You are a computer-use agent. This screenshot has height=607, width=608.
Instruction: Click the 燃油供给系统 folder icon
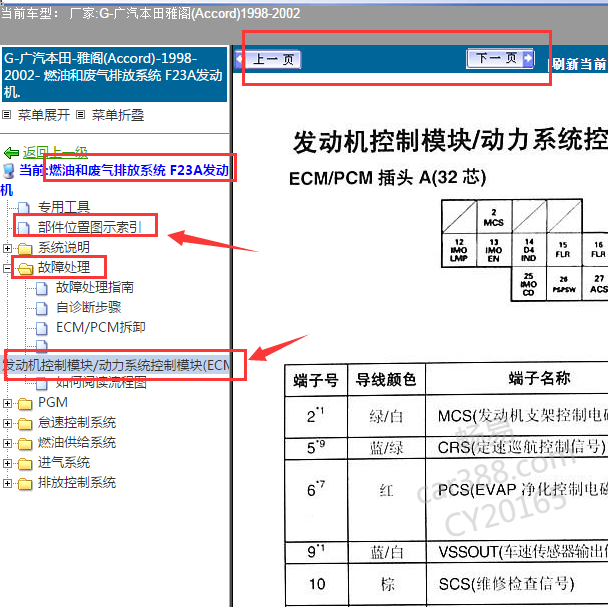point(25,444)
